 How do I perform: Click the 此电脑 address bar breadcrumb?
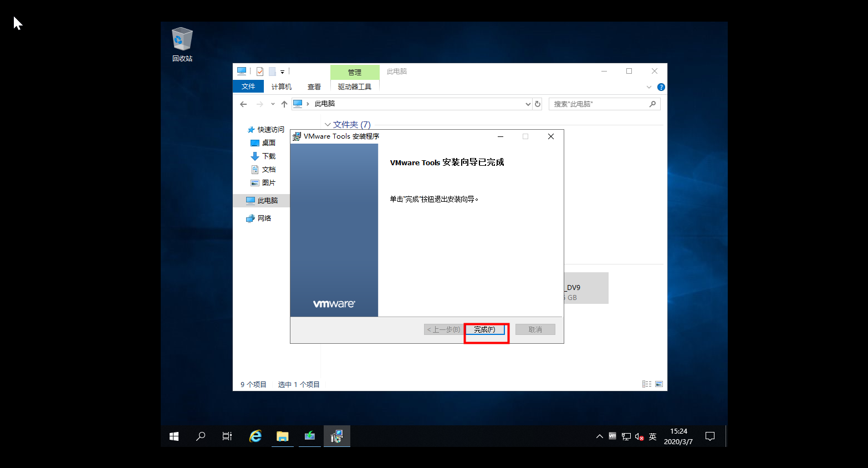325,104
